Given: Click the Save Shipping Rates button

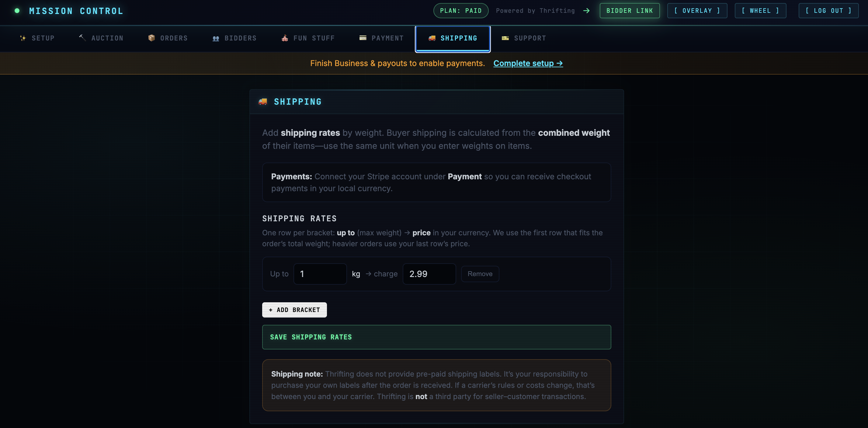Looking at the screenshot, I should pyautogui.click(x=436, y=337).
